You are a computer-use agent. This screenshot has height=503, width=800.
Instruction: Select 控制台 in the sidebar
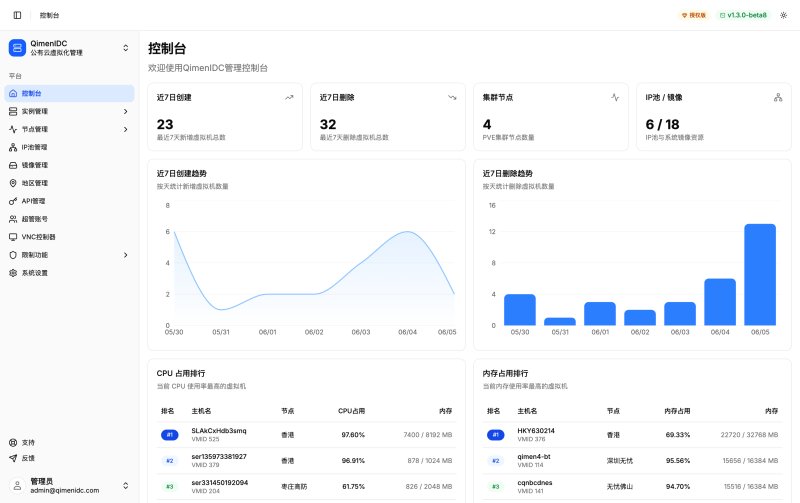[x=69, y=93]
